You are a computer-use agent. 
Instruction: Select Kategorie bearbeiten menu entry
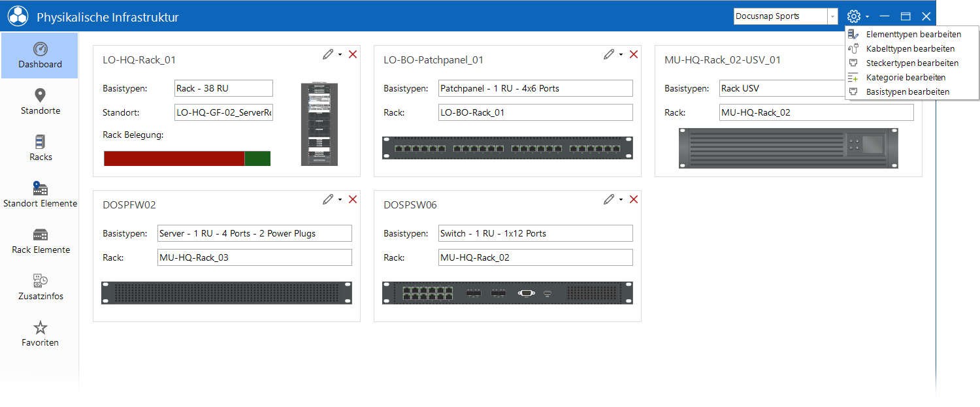pyautogui.click(x=912, y=78)
